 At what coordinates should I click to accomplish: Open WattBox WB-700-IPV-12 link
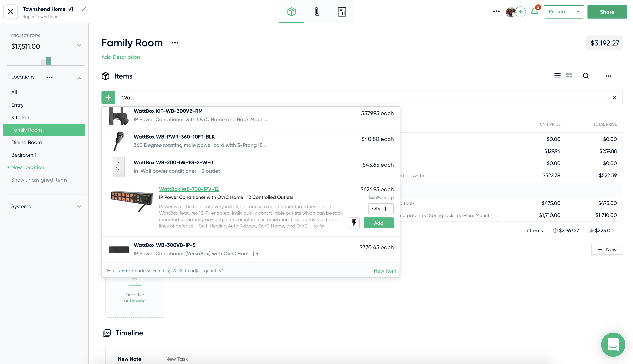pos(189,189)
